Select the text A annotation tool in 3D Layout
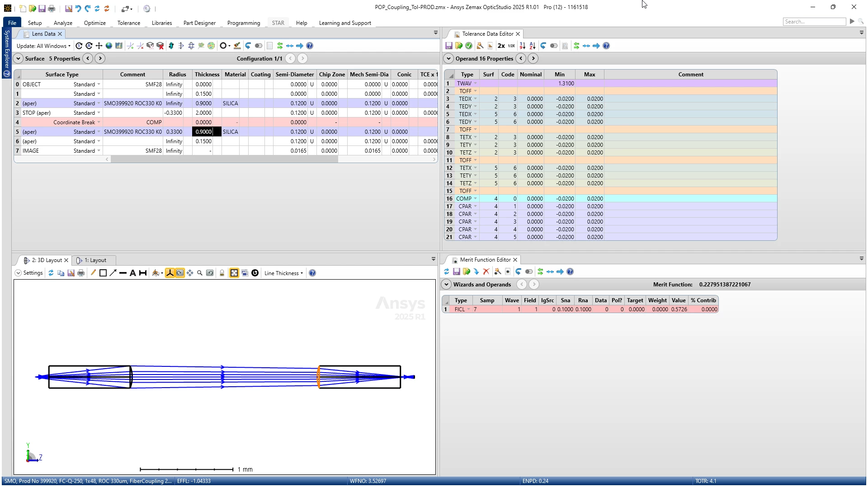Viewport: 868px width, 487px height. pos(133,273)
